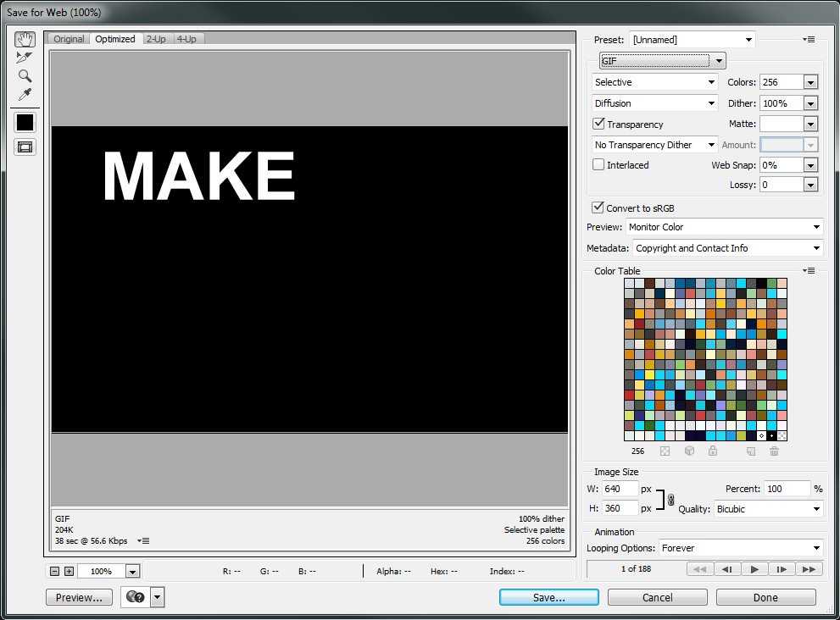Enable the Interlaced checkbox
Viewport: 840px width, 620px height.
coord(598,165)
